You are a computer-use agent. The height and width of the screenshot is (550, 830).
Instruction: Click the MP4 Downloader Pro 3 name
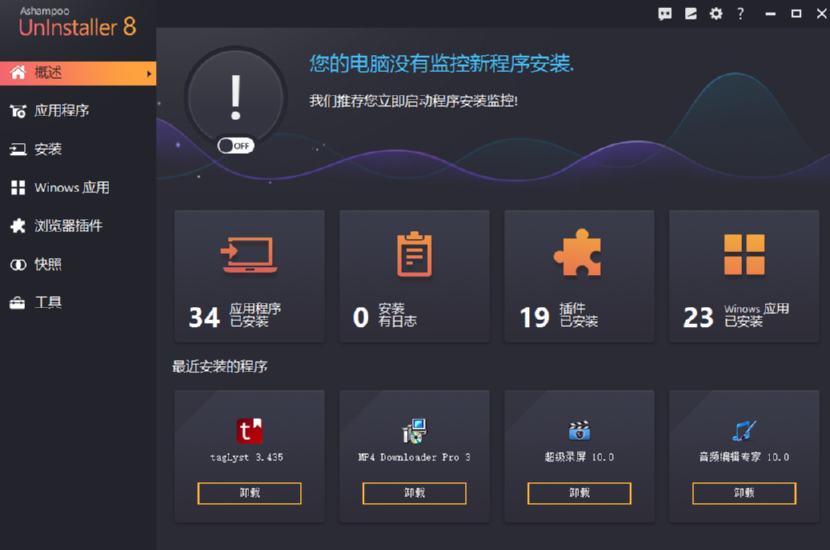[x=414, y=457]
